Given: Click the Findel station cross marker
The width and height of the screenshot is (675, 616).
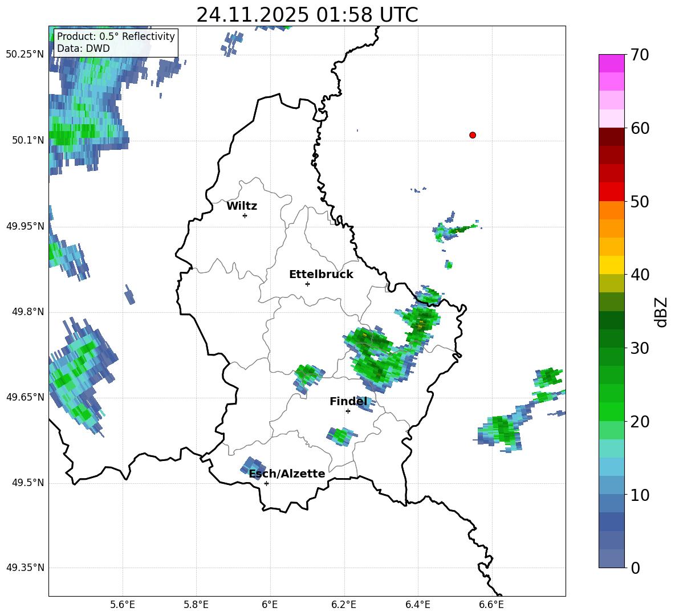Looking at the screenshot, I should click(x=348, y=411).
